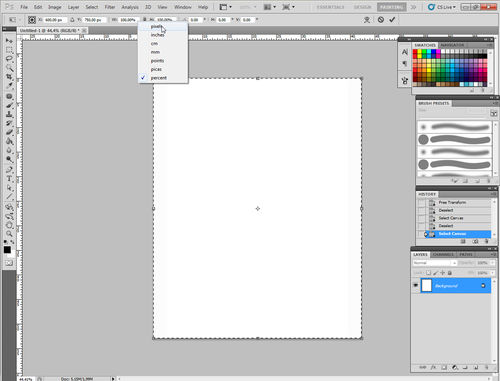This screenshot has width=500, height=381.
Task: Switch to the Channels tab
Action: (443, 254)
